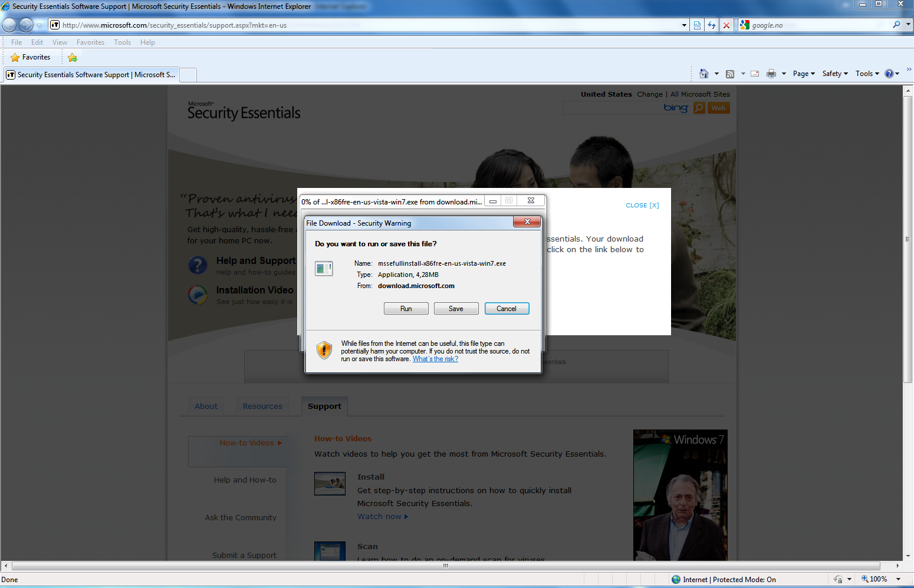Click the security shield warning icon
This screenshot has width=914, height=588.
pyautogui.click(x=324, y=350)
